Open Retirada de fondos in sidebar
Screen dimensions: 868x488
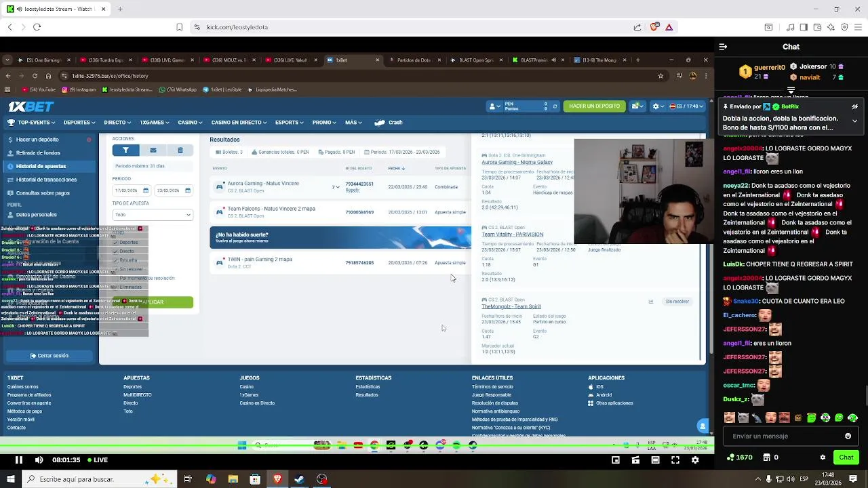49,153
